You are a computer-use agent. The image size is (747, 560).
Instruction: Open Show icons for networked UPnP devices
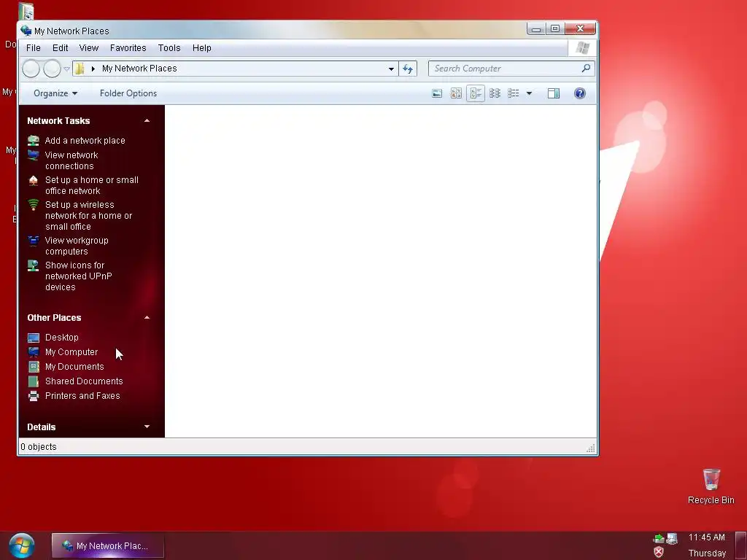coord(78,276)
